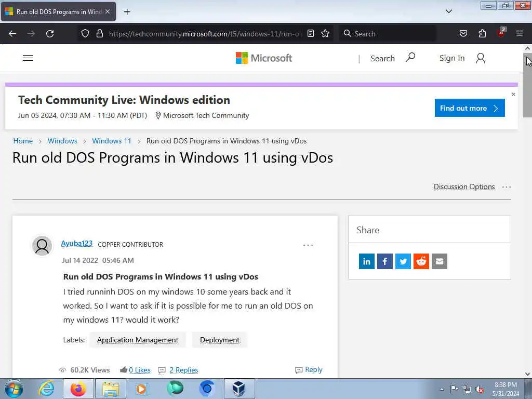Reload the page with the refresh icon

[50, 34]
